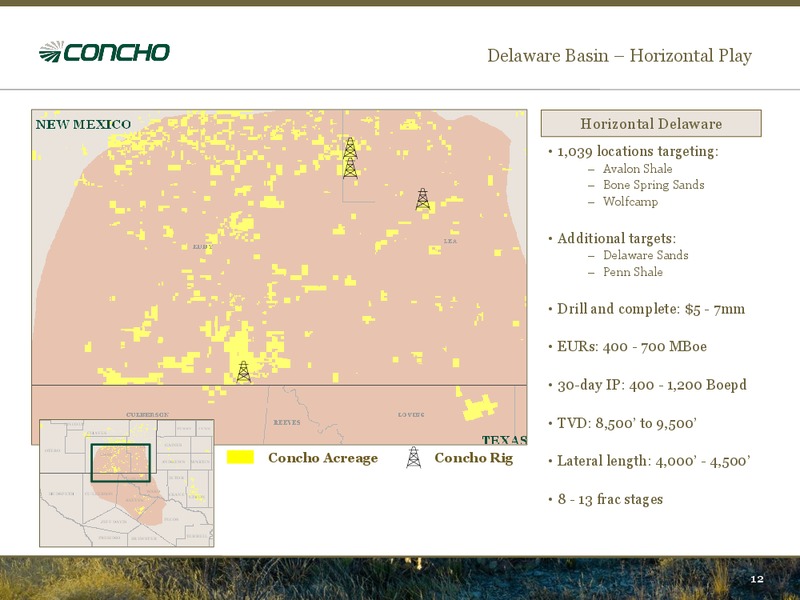Click the "Penn Shale" sub-bullet
The width and height of the screenshot is (800, 600).
coord(633,272)
